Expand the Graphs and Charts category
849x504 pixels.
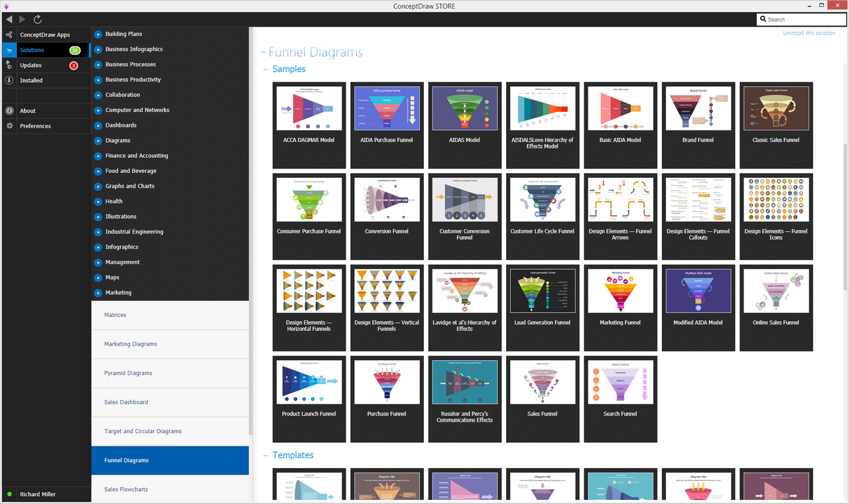tap(98, 186)
